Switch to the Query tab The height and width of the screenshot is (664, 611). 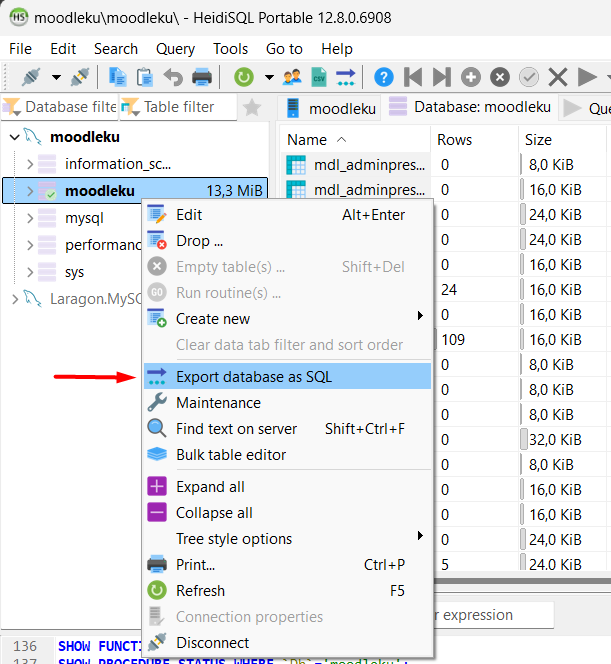[586, 108]
